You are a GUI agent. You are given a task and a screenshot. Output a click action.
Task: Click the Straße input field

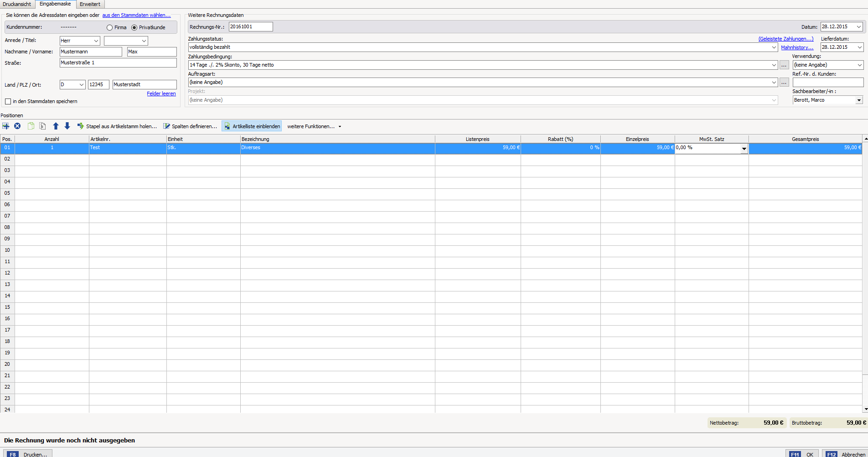(x=118, y=63)
